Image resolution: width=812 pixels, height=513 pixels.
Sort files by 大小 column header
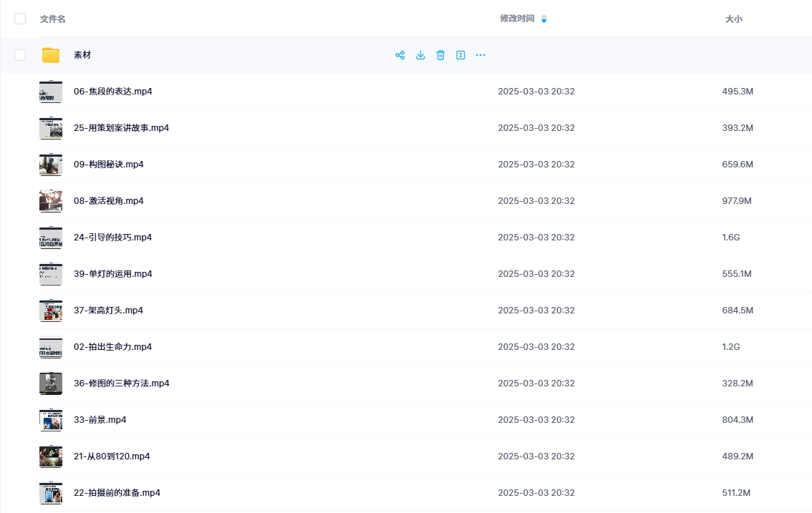(x=733, y=19)
